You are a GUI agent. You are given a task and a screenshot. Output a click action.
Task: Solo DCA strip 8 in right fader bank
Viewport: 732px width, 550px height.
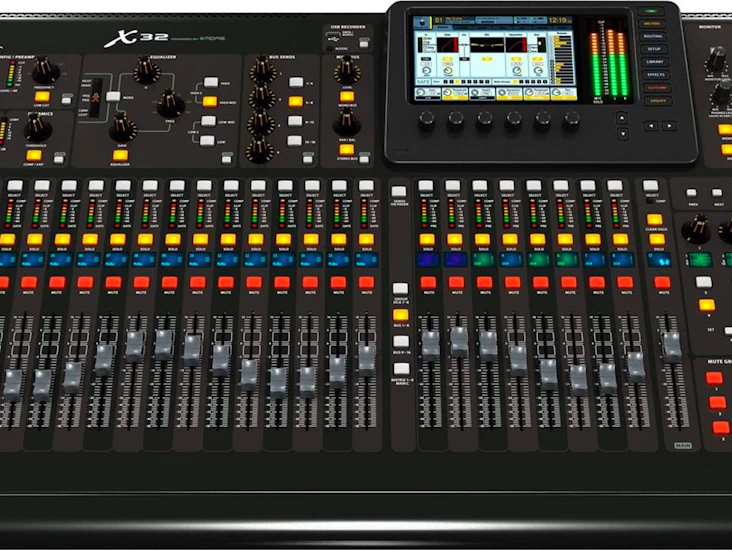pos(620,240)
